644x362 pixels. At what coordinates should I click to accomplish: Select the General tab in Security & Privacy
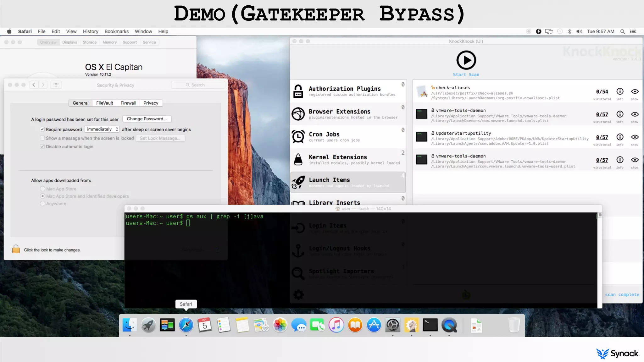point(80,103)
